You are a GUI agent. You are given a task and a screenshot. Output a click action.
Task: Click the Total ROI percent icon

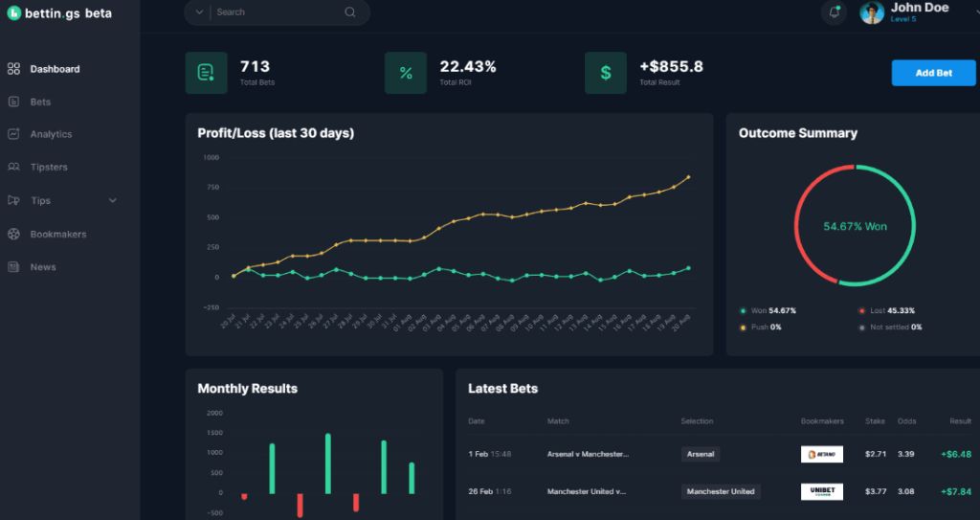click(406, 73)
